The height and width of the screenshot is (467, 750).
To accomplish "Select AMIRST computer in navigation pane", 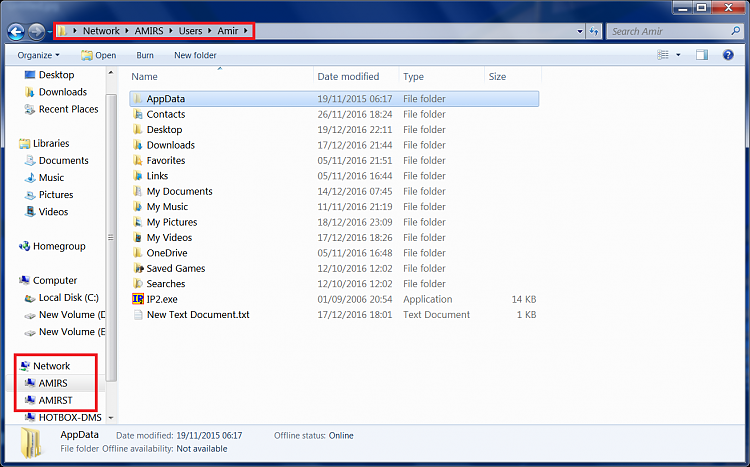I will pos(55,400).
